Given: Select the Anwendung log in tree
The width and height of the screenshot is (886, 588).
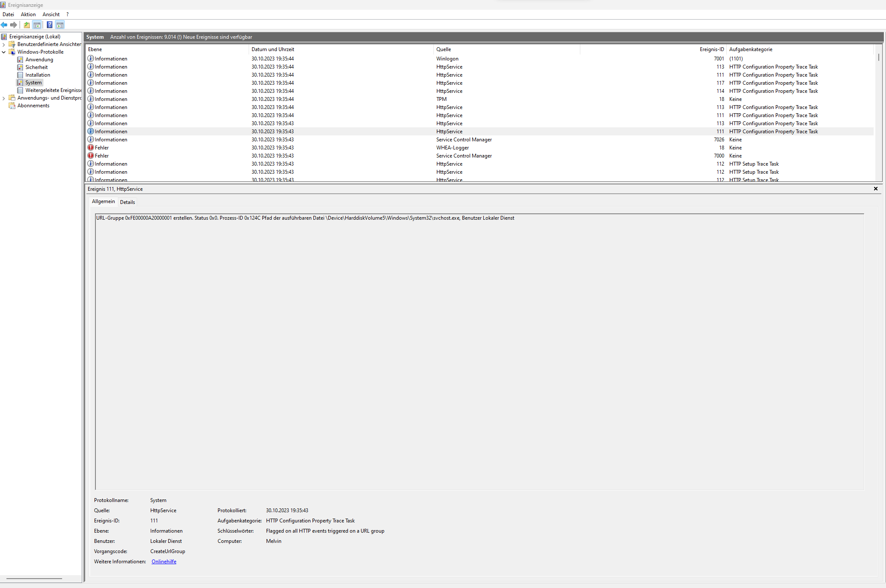Looking at the screenshot, I should [x=39, y=60].
